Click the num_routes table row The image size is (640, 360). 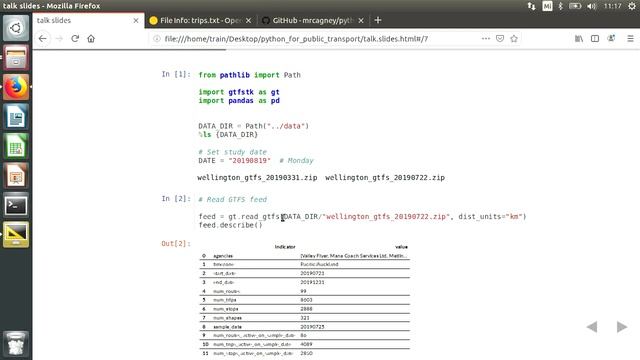304,291
